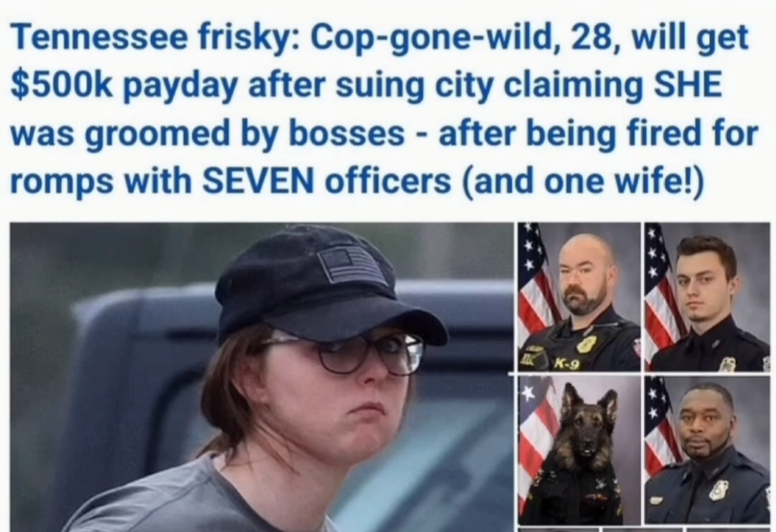Open the 'Tennessee frisky' headline article link
The image size is (776, 532).
click(384, 109)
